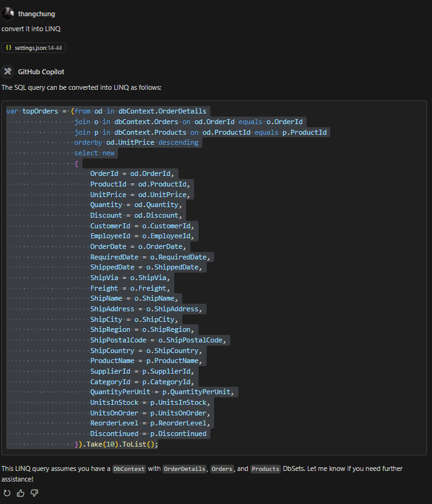Click GitHub Copilot avatar icon
The image size is (432, 504).
click(x=7, y=71)
